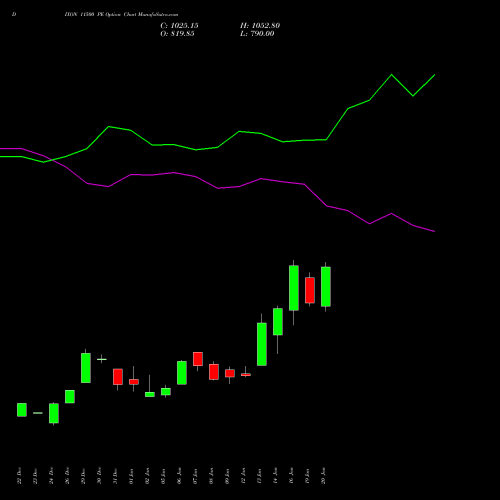Click the red candlestick for 19 Jan
Viewport: 500px width, 500px height.
coord(310,290)
